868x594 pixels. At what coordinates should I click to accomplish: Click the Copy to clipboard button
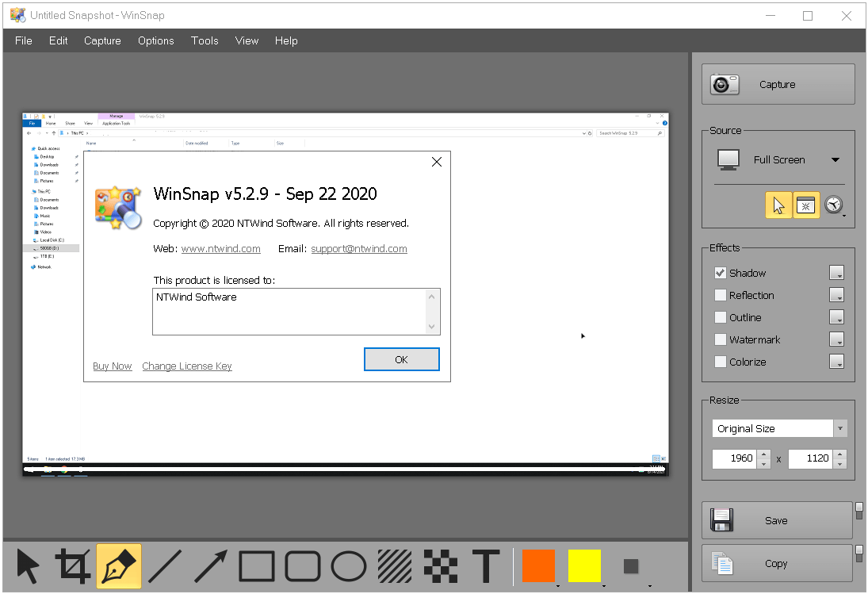(777, 563)
